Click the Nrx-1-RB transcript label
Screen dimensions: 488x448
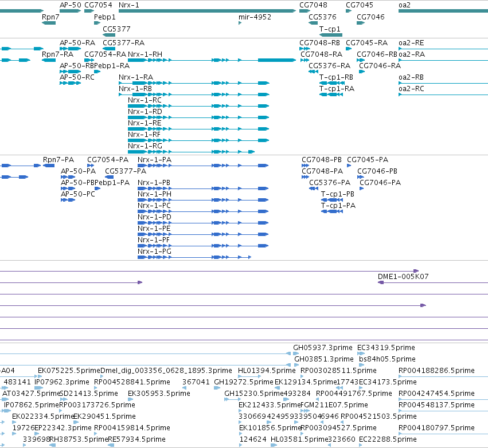135,89
